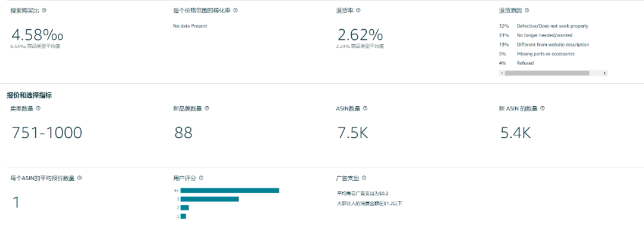Click the info icon next to 卖家数量
The width and height of the screenshot is (644, 241).
click(x=38, y=109)
